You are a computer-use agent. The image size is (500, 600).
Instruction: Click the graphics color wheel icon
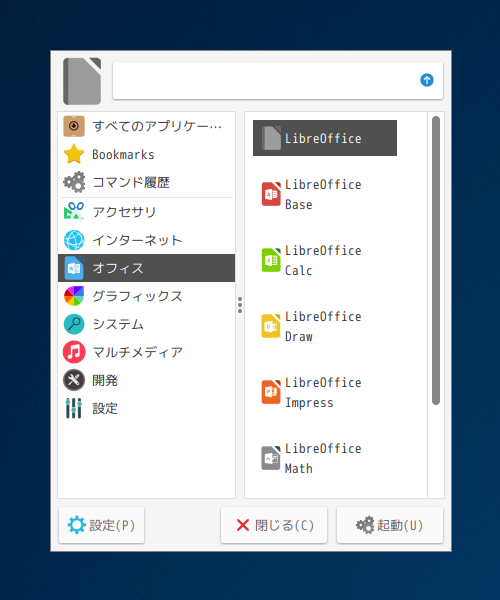coord(74,296)
